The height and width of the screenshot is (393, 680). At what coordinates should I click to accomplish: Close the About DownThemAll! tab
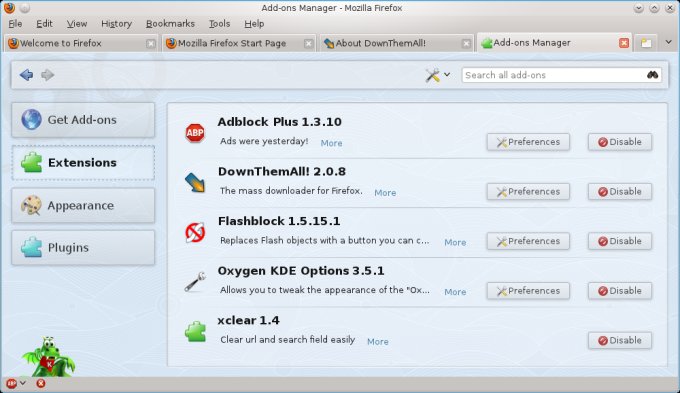coord(466,43)
